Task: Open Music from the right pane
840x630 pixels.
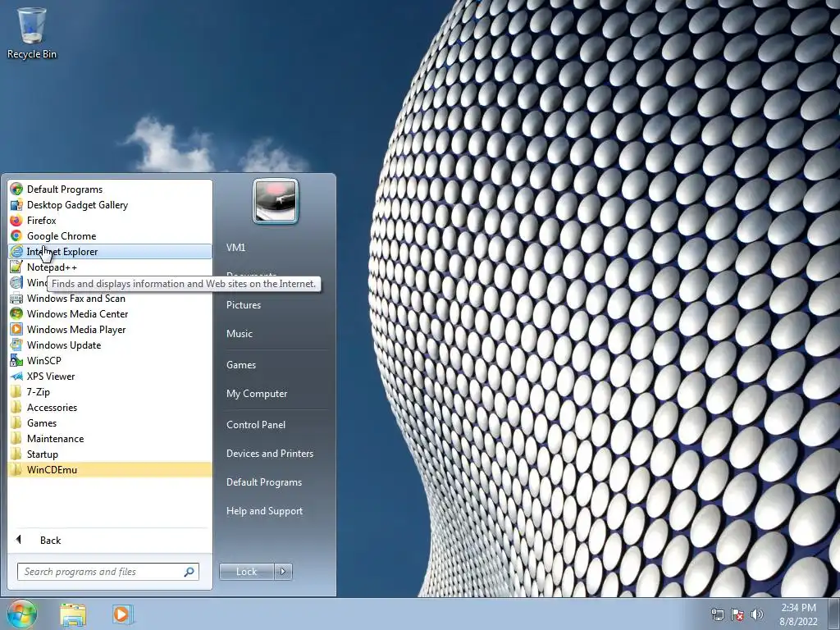Action: tap(239, 333)
